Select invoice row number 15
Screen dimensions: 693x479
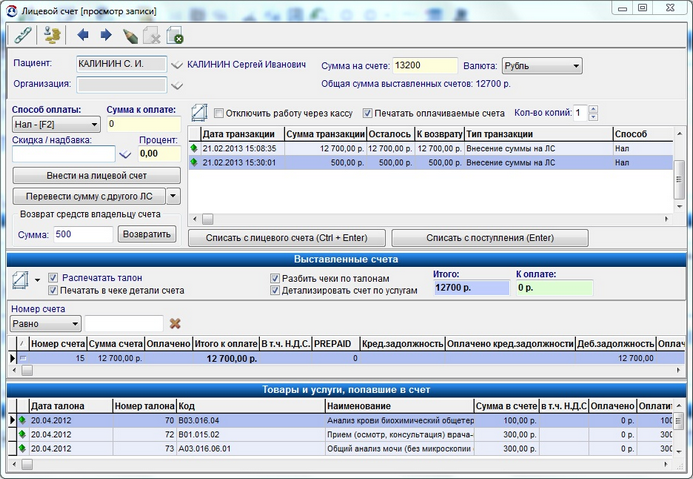click(x=346, y=358)
